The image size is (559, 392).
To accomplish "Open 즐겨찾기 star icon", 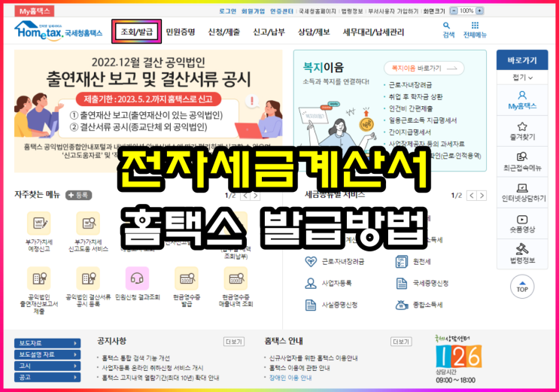I will 522,131.
